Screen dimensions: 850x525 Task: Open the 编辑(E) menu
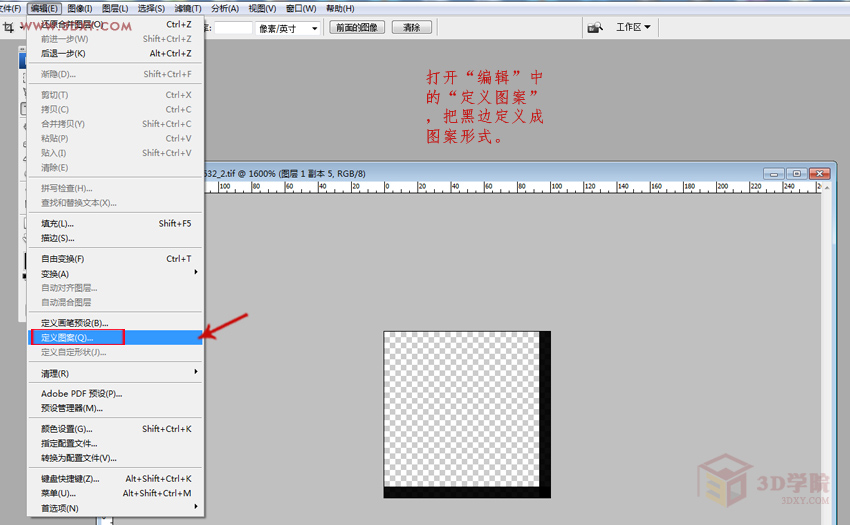[44, 9]
